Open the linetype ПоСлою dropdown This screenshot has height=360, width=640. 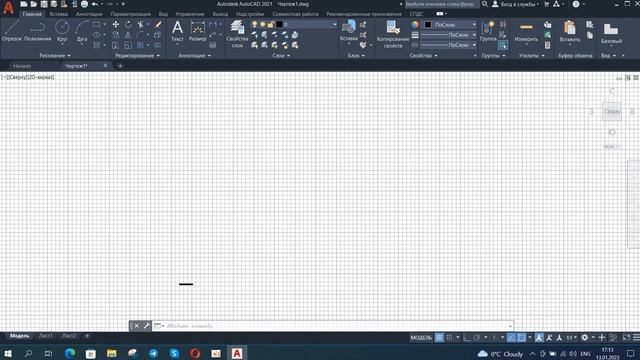[448, 45]
